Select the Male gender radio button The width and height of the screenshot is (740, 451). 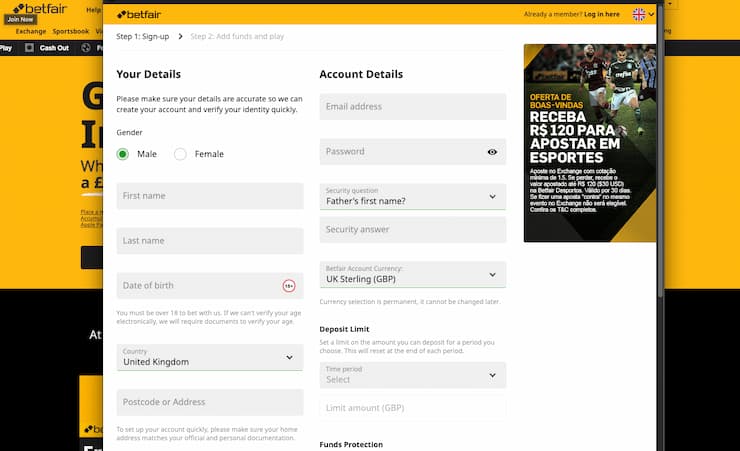click(123, 154)
